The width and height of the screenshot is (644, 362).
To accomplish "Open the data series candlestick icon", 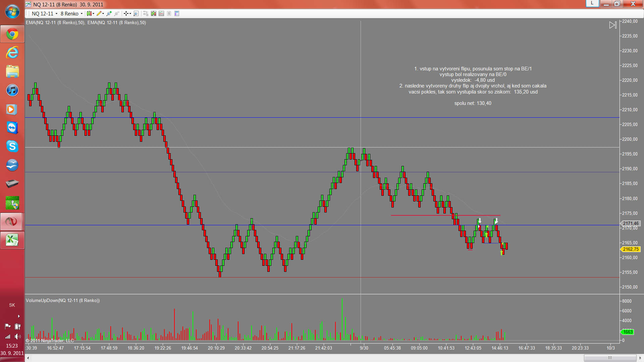I will (153, 14).
